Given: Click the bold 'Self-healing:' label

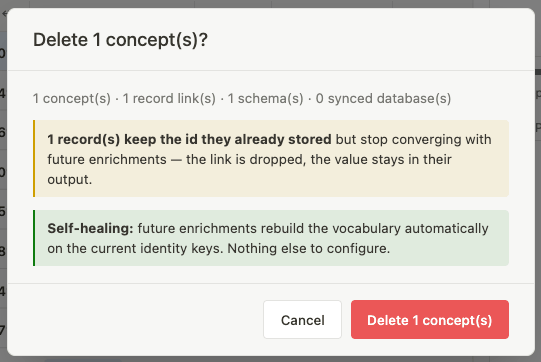Looking at the screenshot, I should [x=90, y=228].
